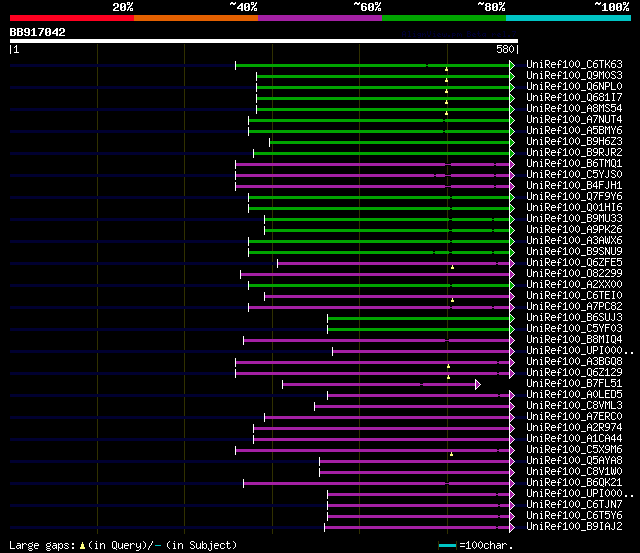The width and height of the screenshot is (640, 553).
Task: Click the UniRef100_C8V1W0 label
Action: click(x=574, y=472)
